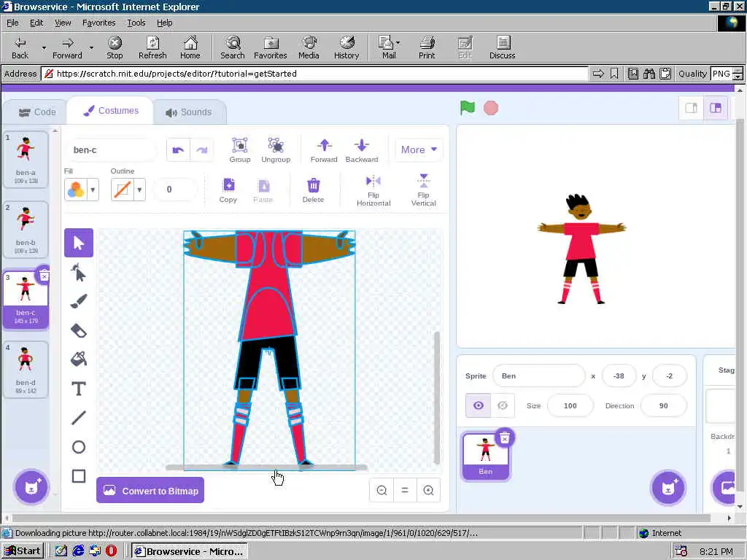The image size is (747, 560).
Task: Open the Fill color dropdown
Action: coord(93,190)
